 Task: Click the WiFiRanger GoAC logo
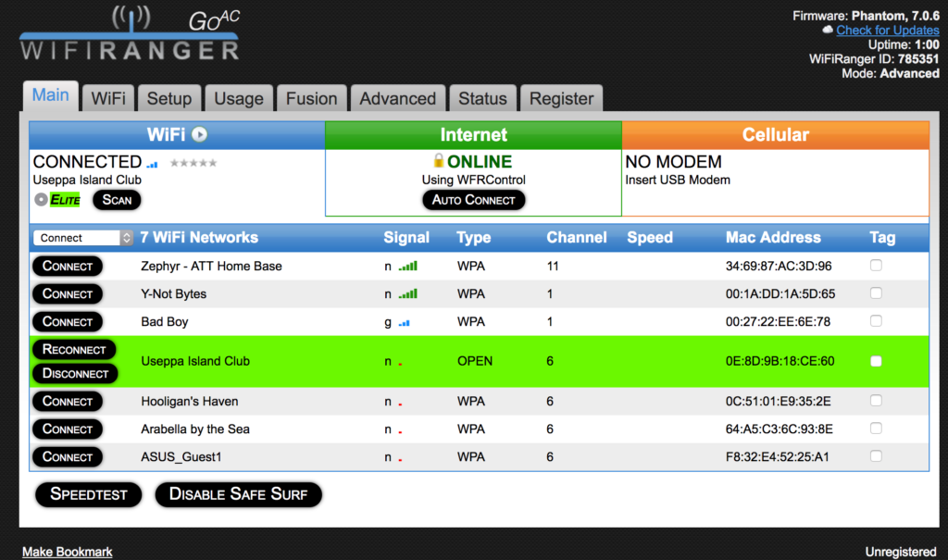coord(130,34)
